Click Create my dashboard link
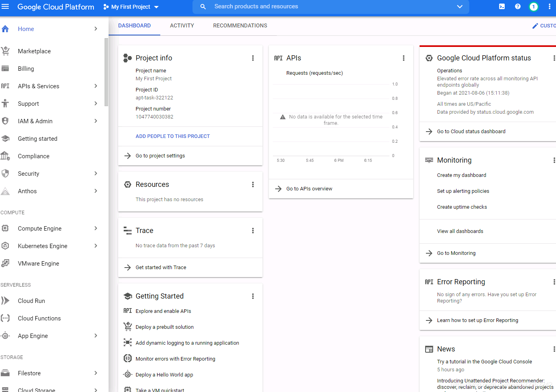The height and width of the screenshot is (392, 556). pos(462,175)
